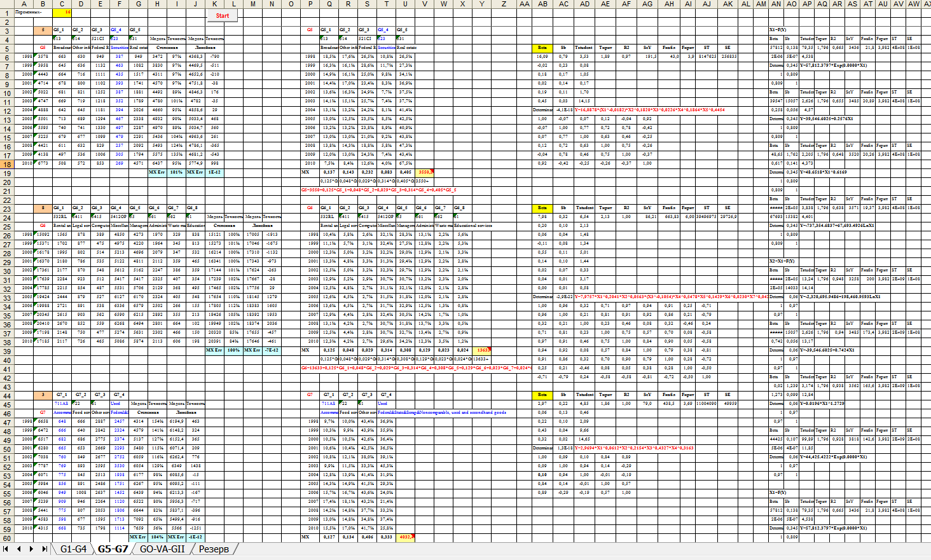This screenshot has width=931, height=560.
Task: Jump to first sheet tab arrow
Action: click(6, 549)
